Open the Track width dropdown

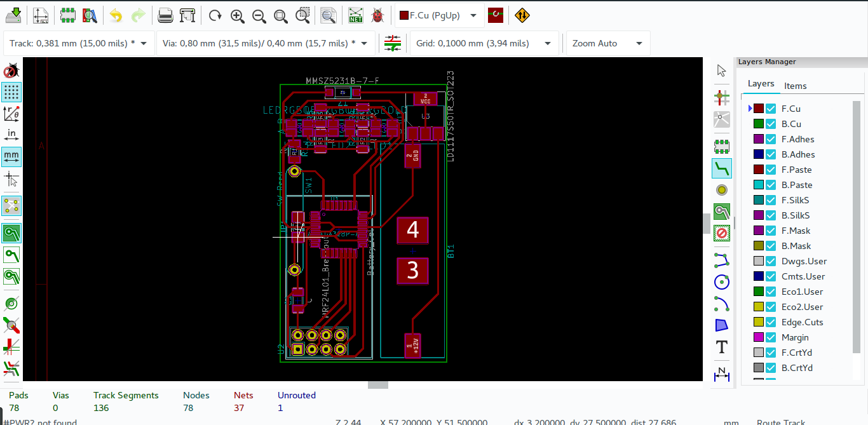click(79, 43)
